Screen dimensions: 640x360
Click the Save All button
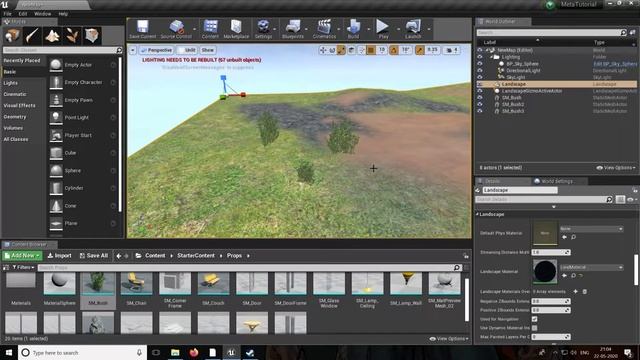click(x=93, y=256)
